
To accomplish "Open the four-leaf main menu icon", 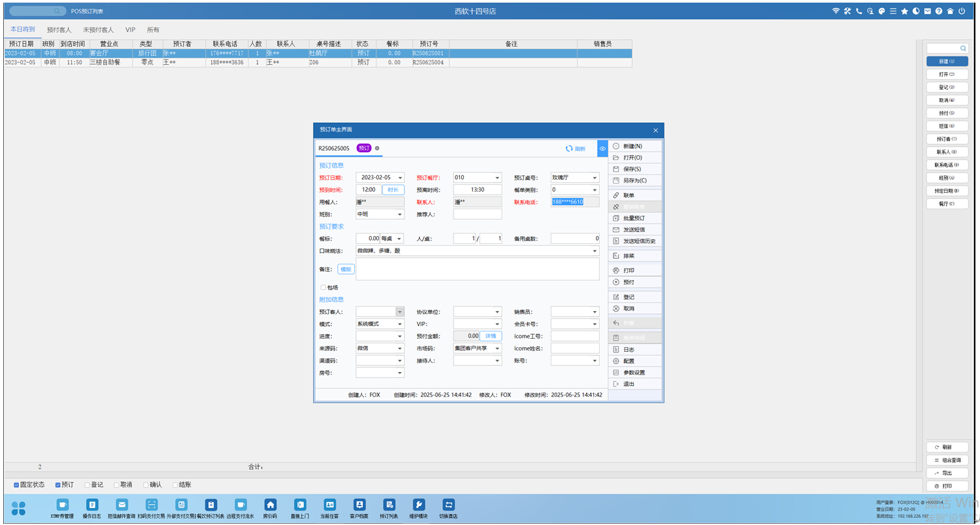I will [18, 508].
